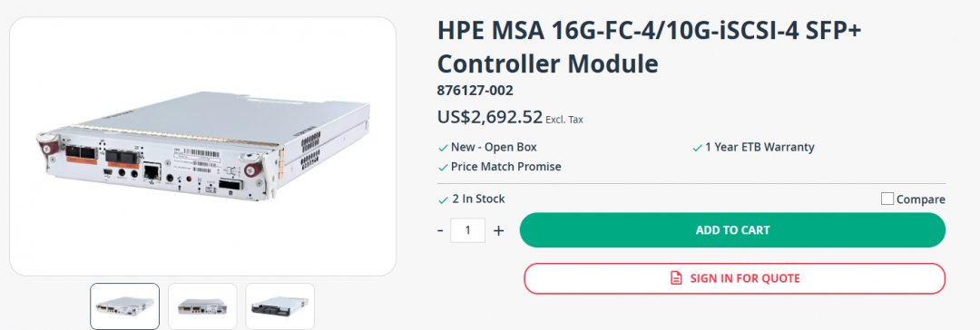Click the checkmark beside Price Match Promise
Viewport: 980px width, 330px height.
click(443, 168)
